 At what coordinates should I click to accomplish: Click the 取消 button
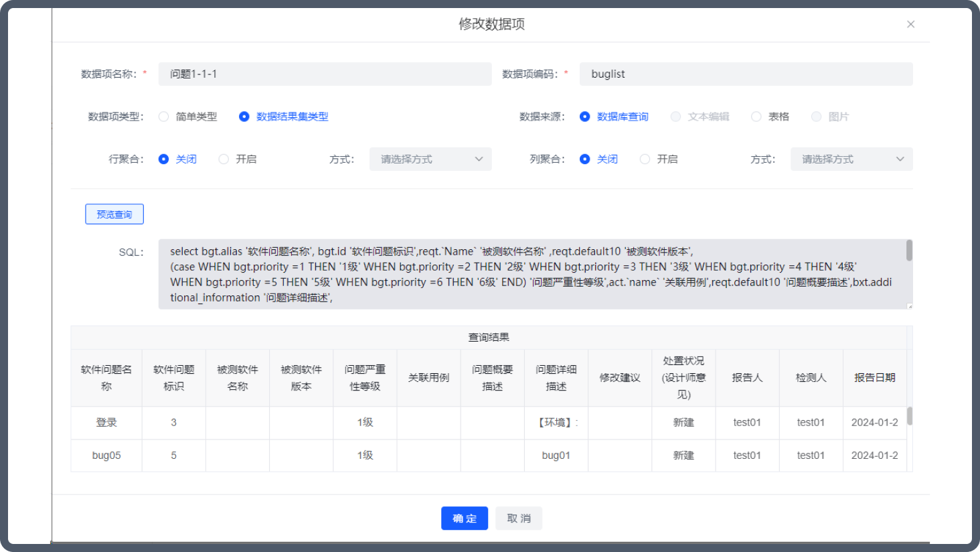[519, 519]
